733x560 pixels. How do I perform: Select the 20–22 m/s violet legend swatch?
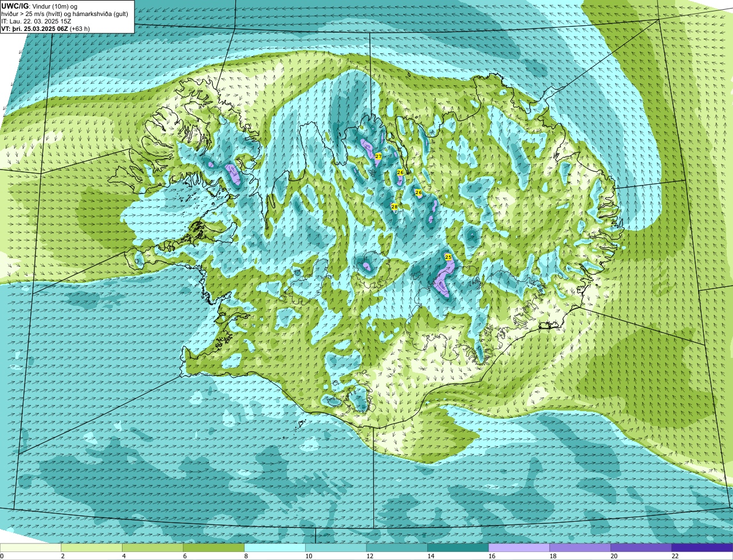641,547
